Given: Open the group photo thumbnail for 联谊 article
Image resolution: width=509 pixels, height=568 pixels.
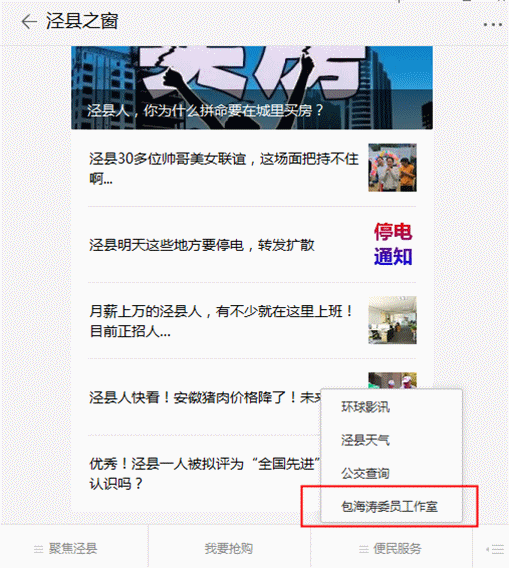Looking at the screenshot, I should pyautogui.click(x=393, y=168).
